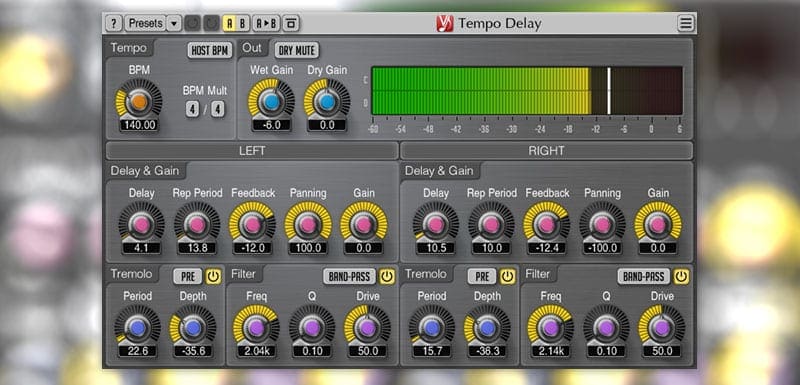This screenshot has width=800, height=385.
Task: Toggle the DRY MUTE button
Action: 297,50
